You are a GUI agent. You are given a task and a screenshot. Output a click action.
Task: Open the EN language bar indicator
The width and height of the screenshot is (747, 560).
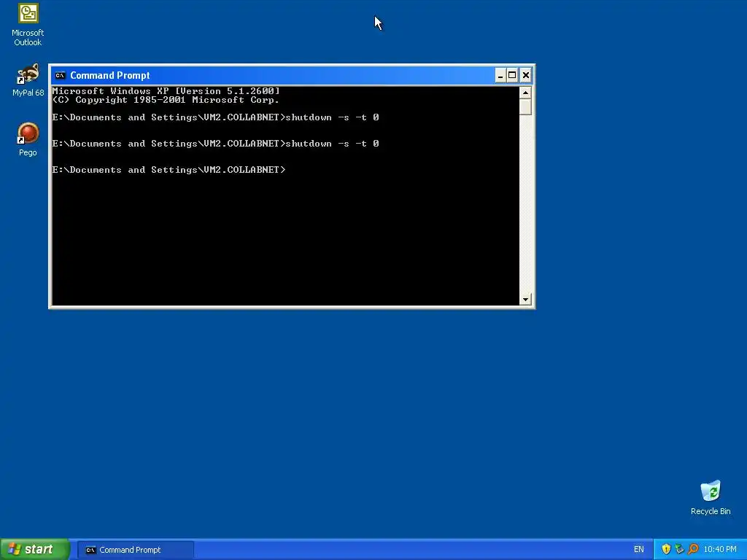tap(639, 550)
